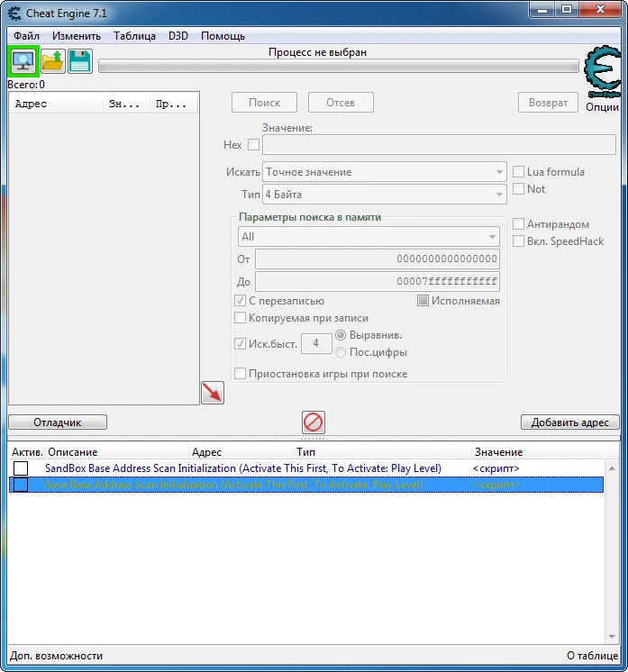Select Save Base Address Scan Initialization row
Viewport: 628px width, 672px height.
click(306, 485)
